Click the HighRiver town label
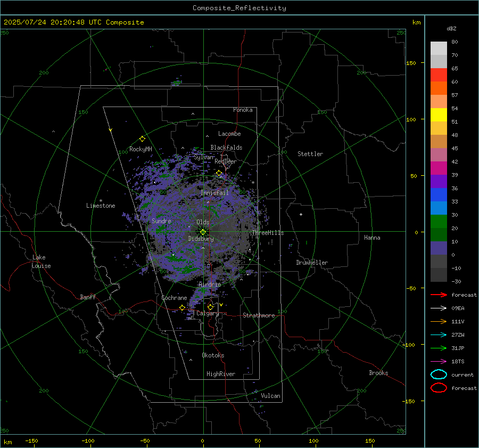 tap(220, 374)
